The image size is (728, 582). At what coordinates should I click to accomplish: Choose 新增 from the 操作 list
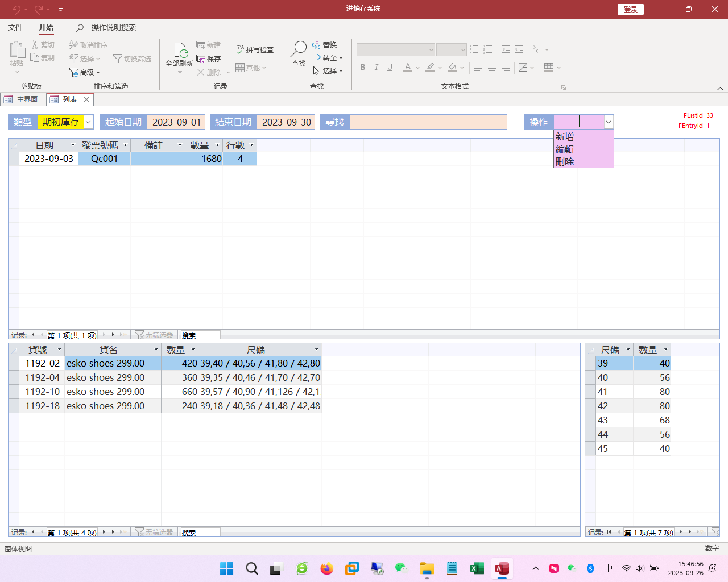[x=565, y=137]
